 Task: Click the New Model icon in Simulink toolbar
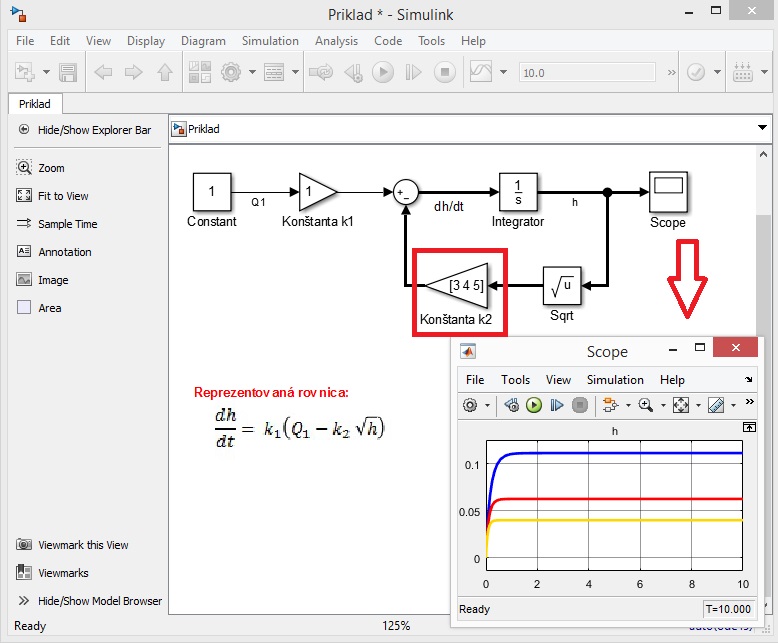[x=24, y=72]
